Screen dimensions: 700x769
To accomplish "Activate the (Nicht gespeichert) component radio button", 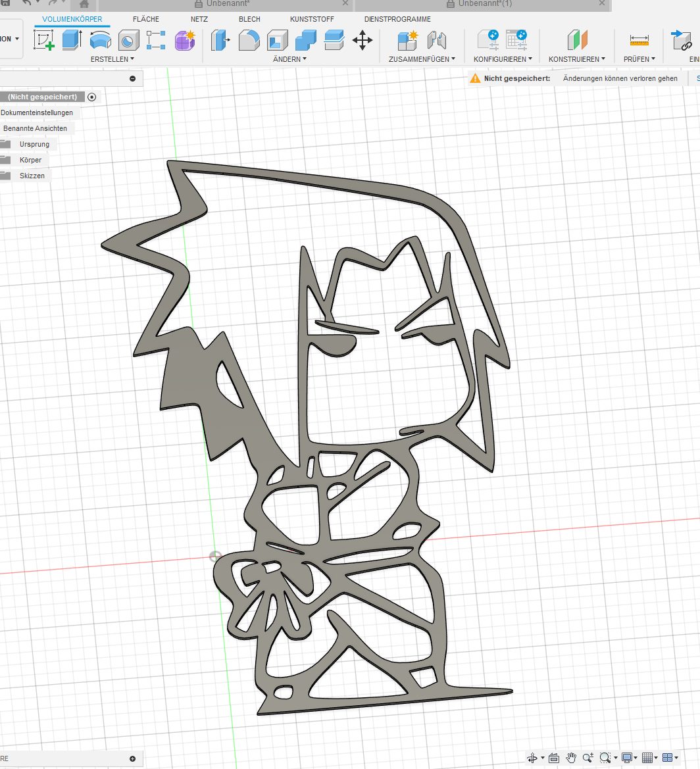I will pyautogui.click(x=91, y=97).
